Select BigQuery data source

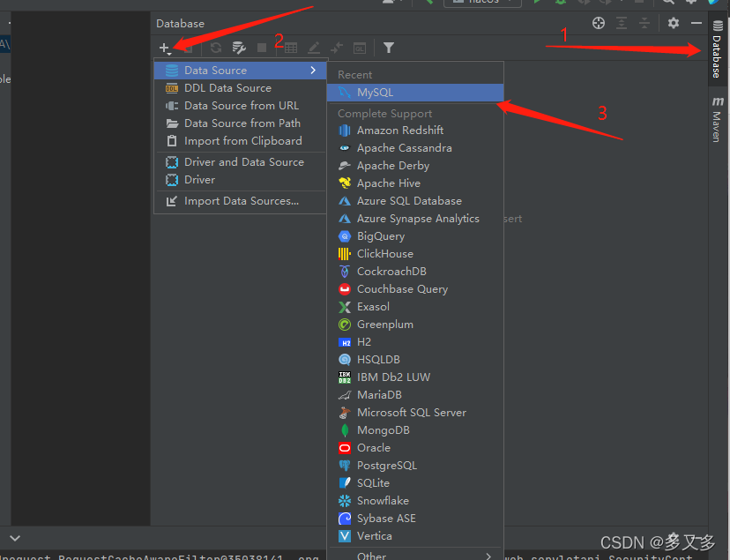coord(415,236)
